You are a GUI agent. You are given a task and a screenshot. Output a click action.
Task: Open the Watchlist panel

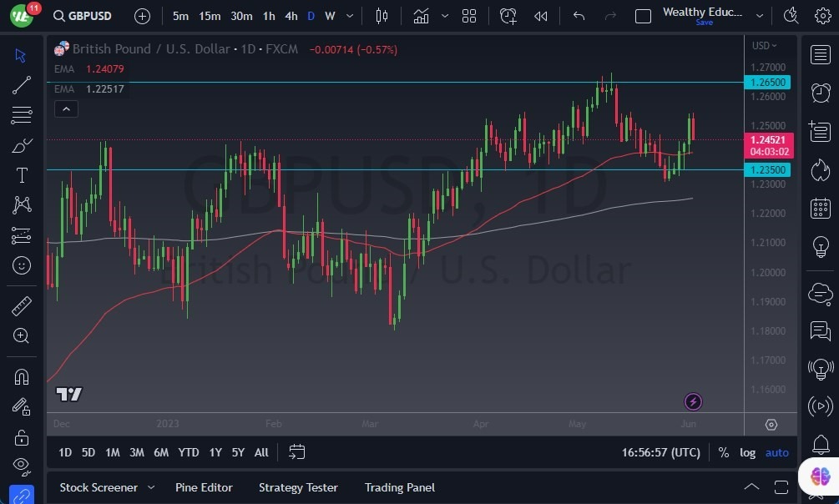[x=819, y=54]
